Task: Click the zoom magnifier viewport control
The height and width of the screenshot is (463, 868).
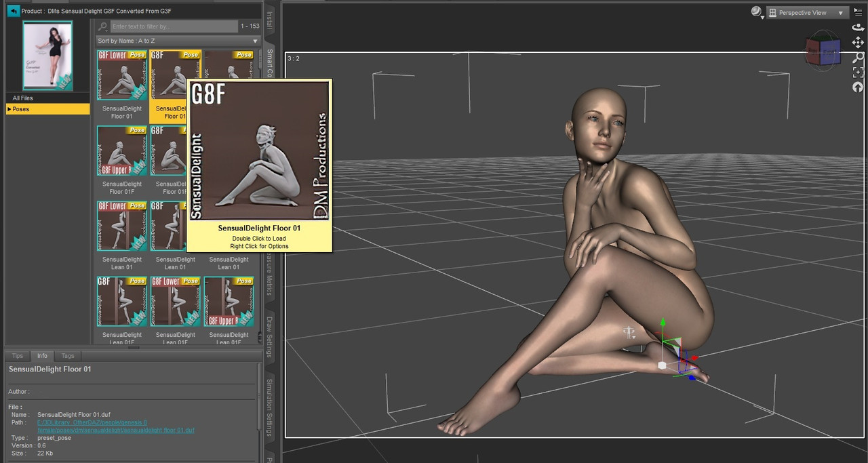Action: click(x=858, y=58)
